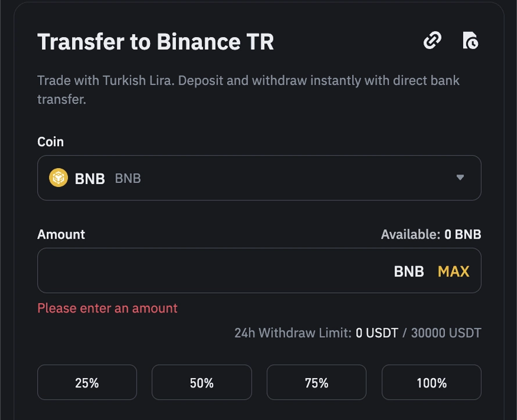Click the red Please enter an amount message

pyautogui.click(x=107, y=308)
